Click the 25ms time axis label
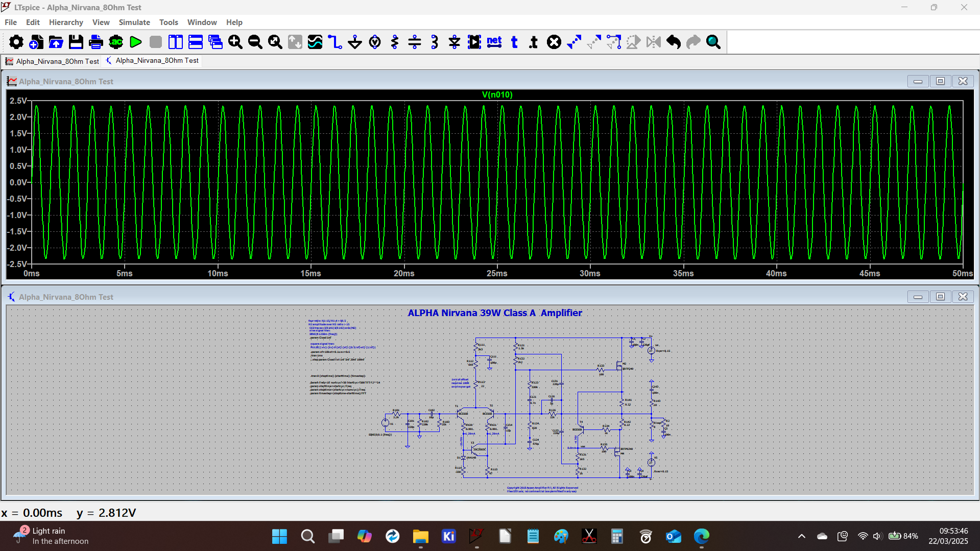Screen dimensions: 980x551 [497, 274]
